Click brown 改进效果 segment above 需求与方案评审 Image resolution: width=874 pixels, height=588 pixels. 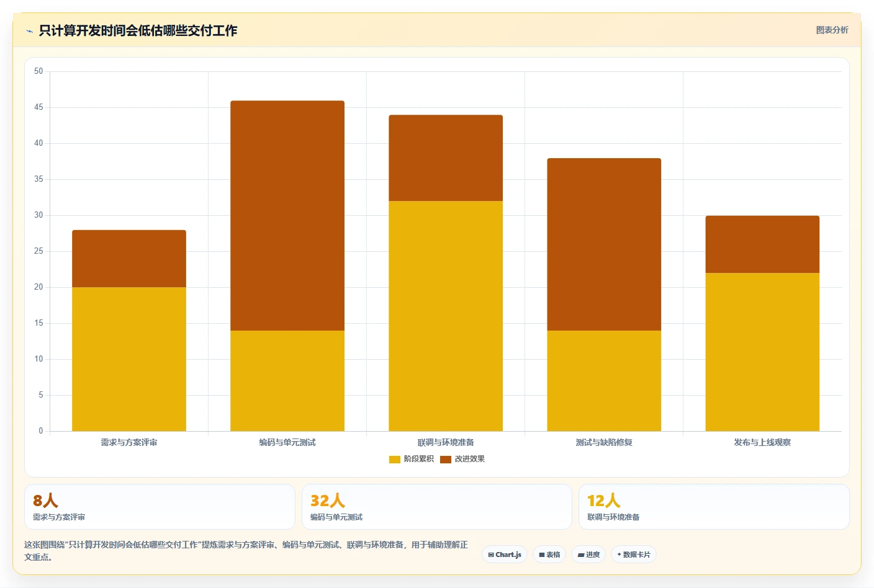pos(129,259)
